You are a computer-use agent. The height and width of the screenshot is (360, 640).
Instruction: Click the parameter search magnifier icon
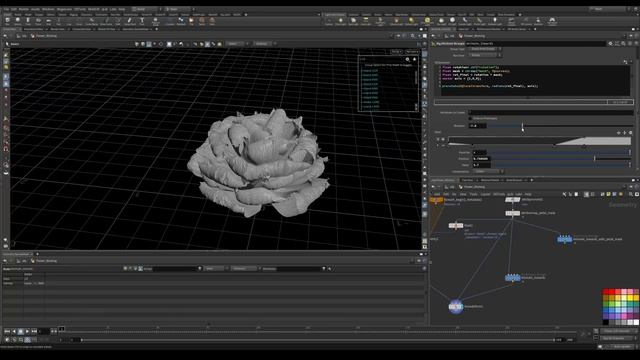[x=623, y=43]
